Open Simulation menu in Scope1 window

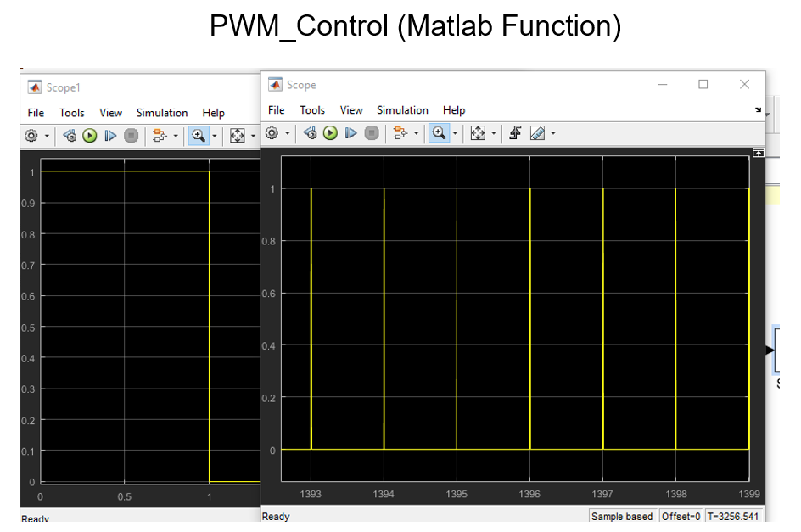click(162, 113)
